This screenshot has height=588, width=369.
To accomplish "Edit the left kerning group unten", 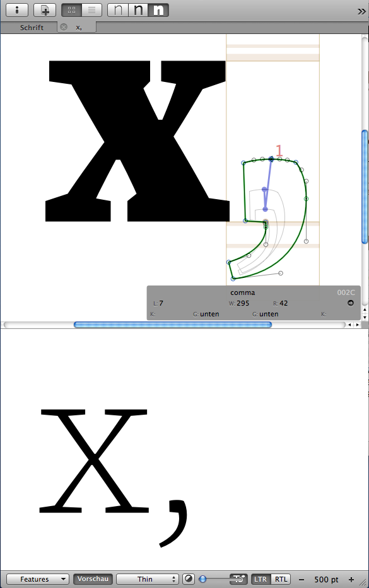I will [x=209, y=314].
